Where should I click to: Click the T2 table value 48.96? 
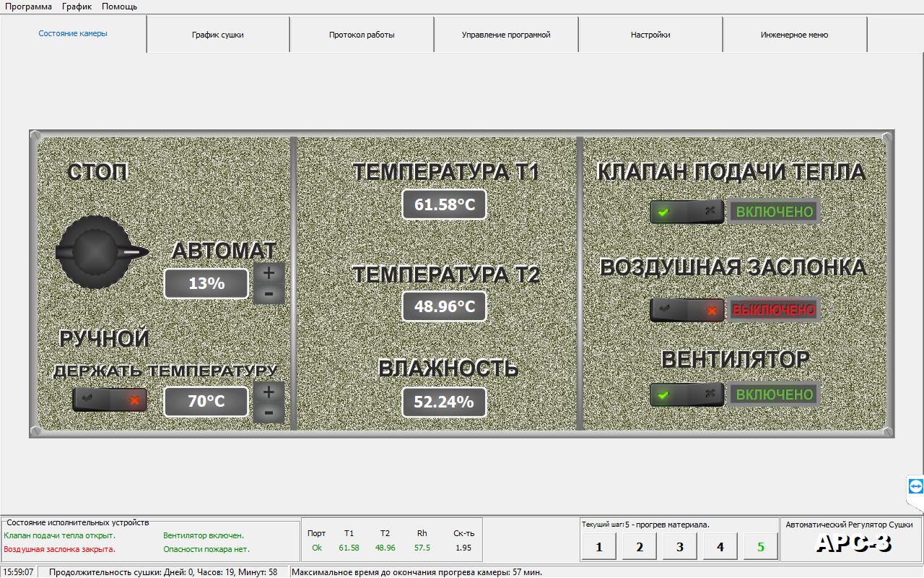(x=385, y=548)
